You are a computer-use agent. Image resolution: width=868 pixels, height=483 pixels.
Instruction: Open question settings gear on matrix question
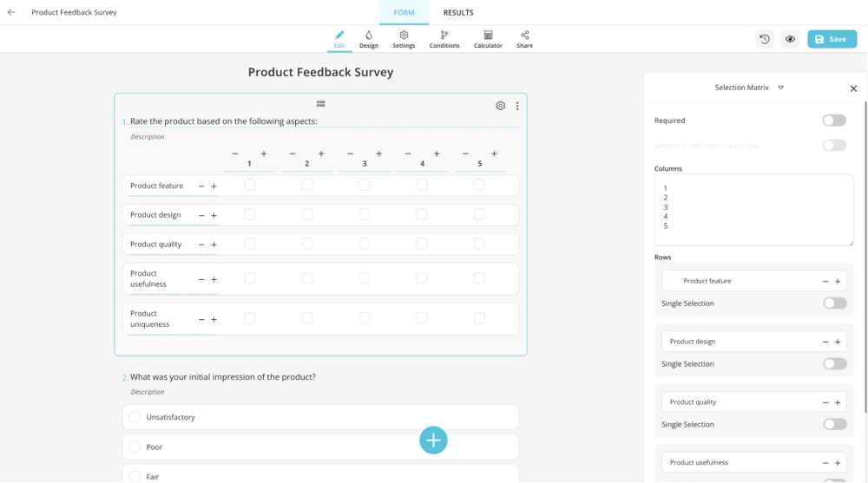500,106
